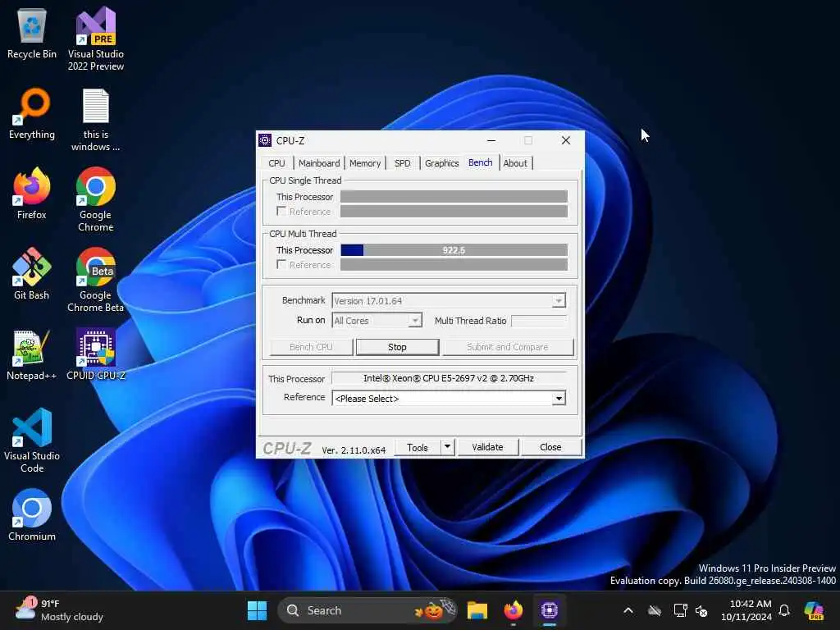Open the weather widget on taskbar
This screenshot has width=840, height=630.
coord(59,610)
